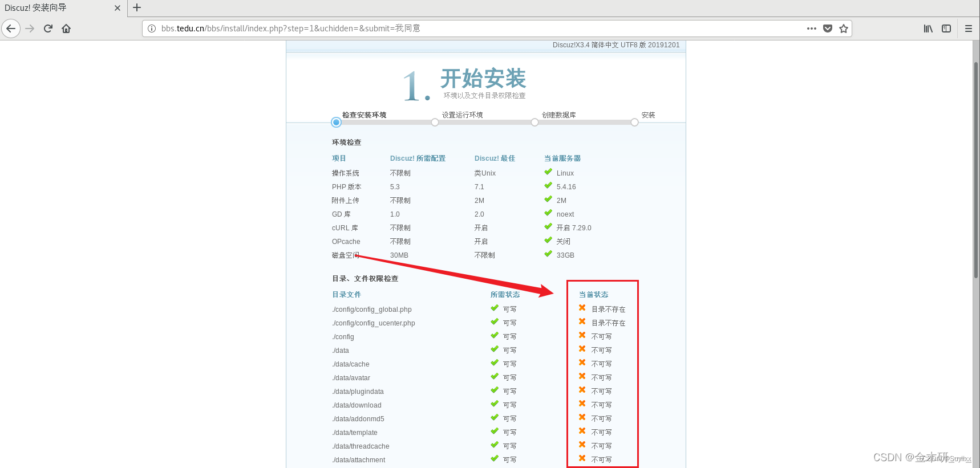Click the 创建数据库 step indicator circle
Image resolution: width=980 pixels, height=468 pixels.
pos(534,123)
